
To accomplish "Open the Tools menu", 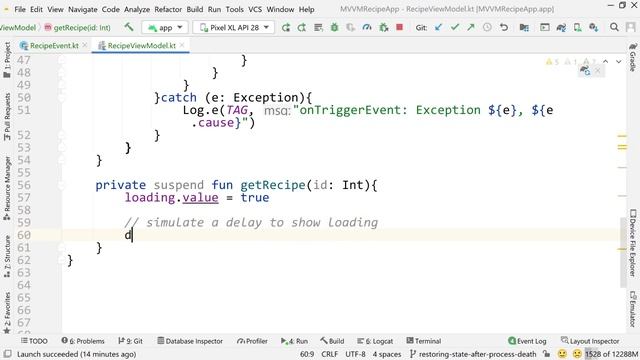I will click(x=234, y=9).
